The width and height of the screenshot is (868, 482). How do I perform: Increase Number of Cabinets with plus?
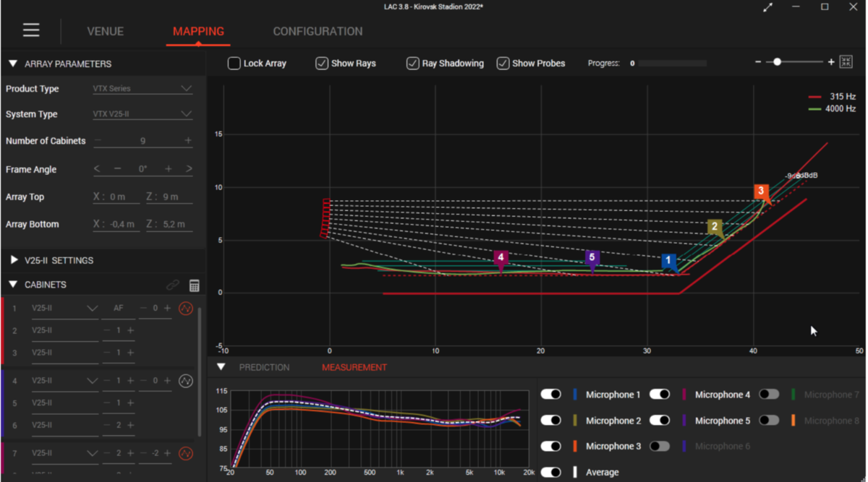[x=188, y=141]
